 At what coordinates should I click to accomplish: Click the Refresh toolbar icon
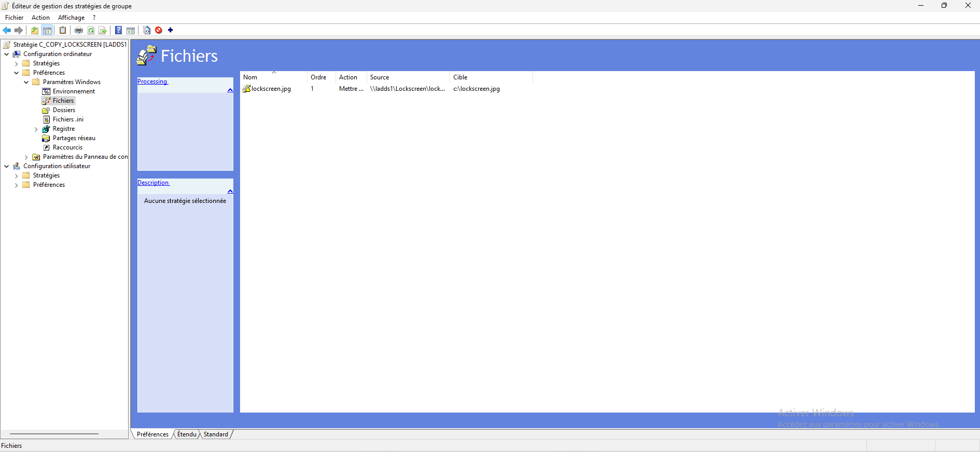click(x=91, y=30)
